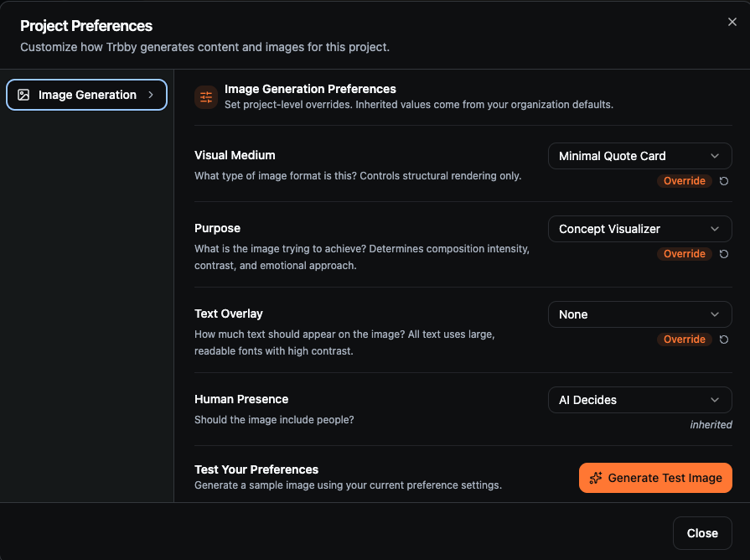Image resolution: width=750 pixels, height=560 pixels.
Task: Click the Generate Test Image button
Action: pos(655,478)
